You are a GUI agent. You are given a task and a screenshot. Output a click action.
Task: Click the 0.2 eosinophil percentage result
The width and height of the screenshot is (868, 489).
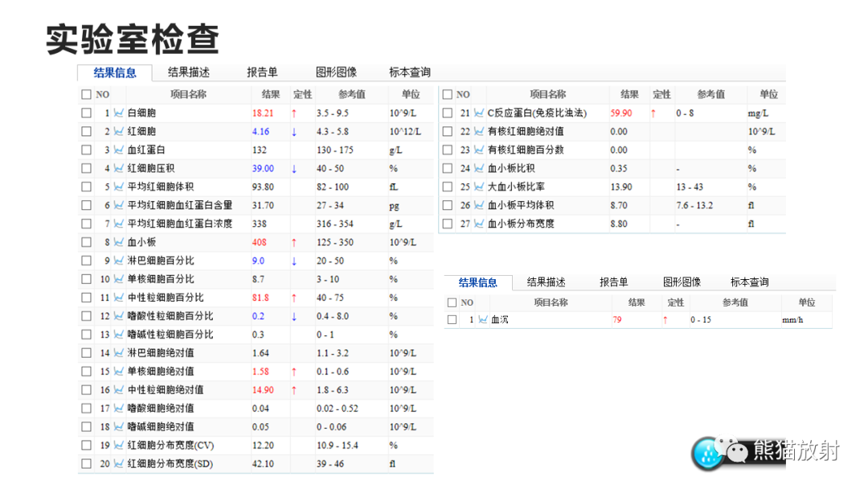click(x=258, y=316)
